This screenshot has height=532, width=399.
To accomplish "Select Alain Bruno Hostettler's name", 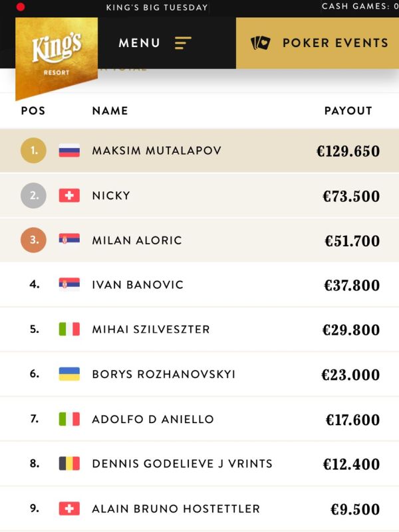I will pos(176,509).
